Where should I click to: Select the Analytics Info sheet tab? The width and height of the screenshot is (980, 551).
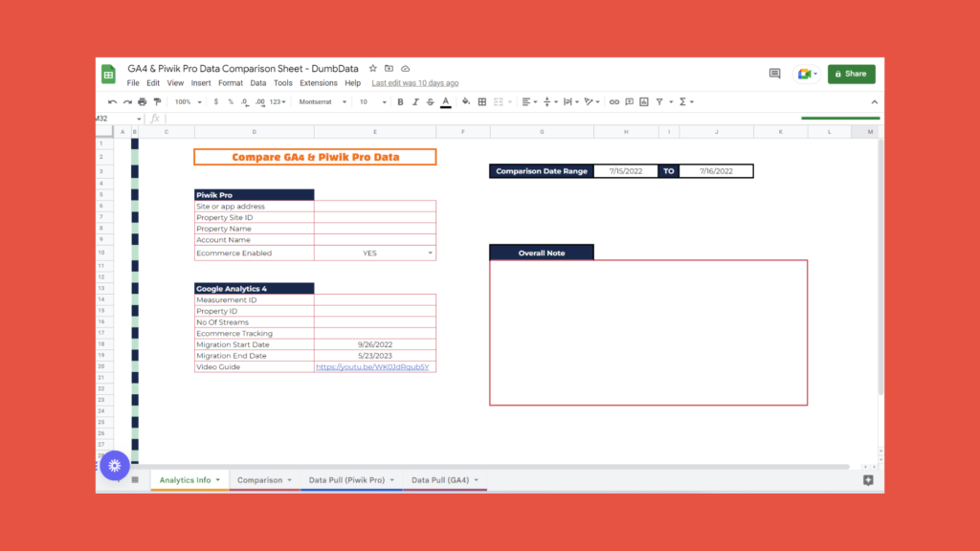pos(189,480)
